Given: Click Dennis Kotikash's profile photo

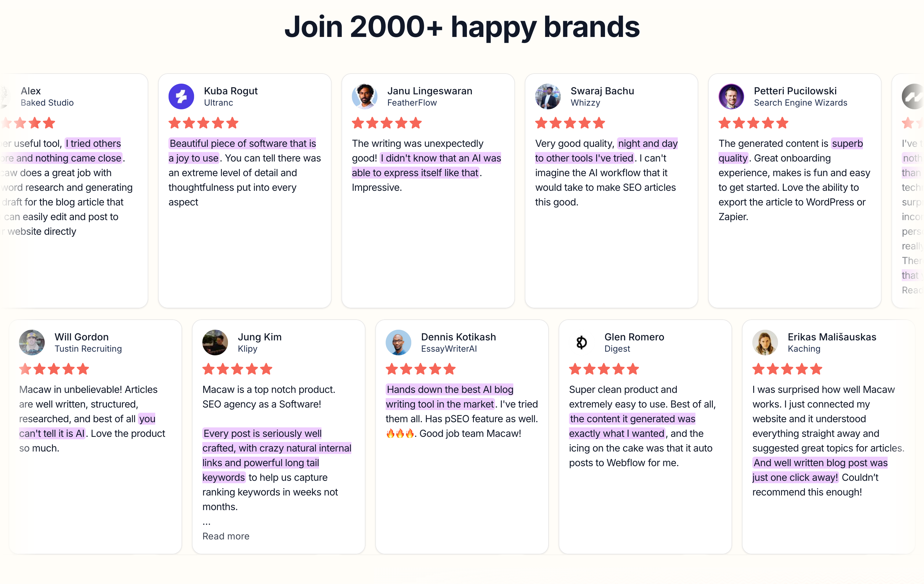Looking at the screenshot, I should [398, 343].
